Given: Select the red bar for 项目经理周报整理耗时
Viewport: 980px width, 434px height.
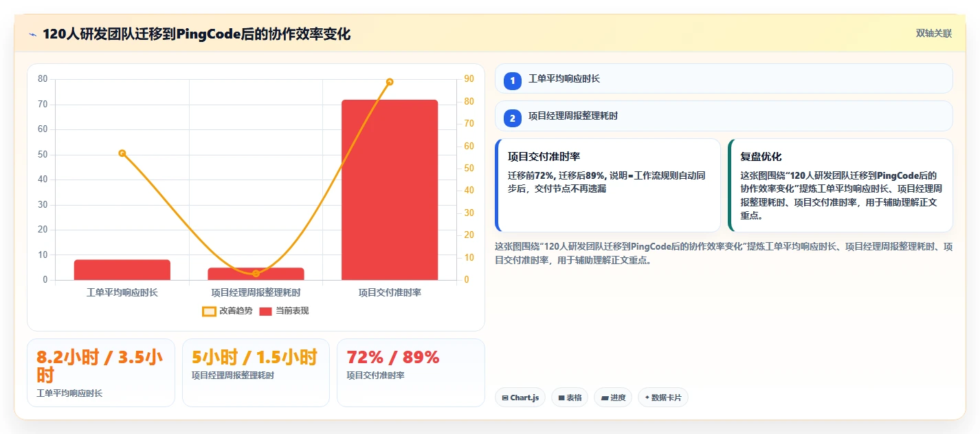Looking at the screenshot, I should (x=256, y=274).
